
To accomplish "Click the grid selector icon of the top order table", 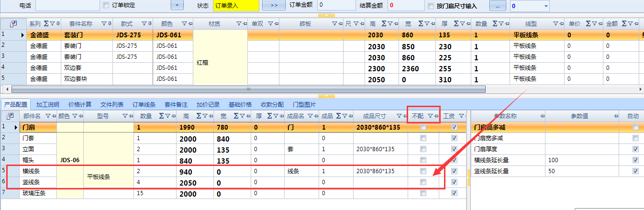I will (x=13, y=23).
